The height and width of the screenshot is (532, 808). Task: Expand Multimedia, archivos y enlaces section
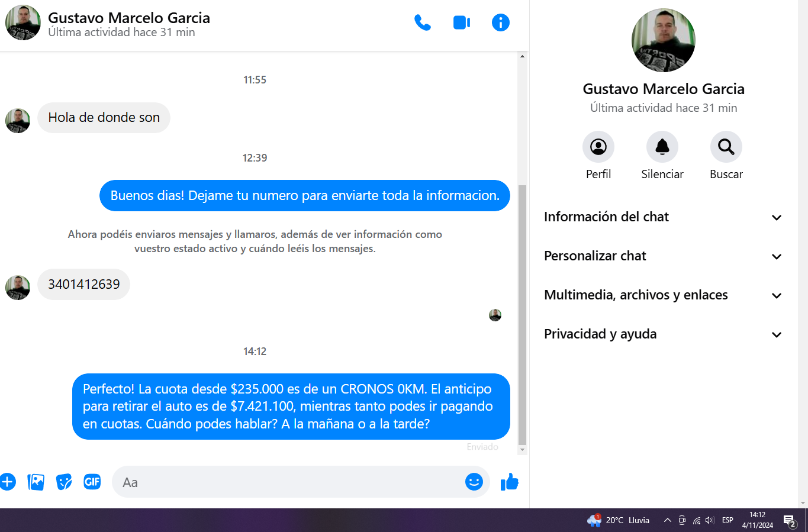pos(664,295)
